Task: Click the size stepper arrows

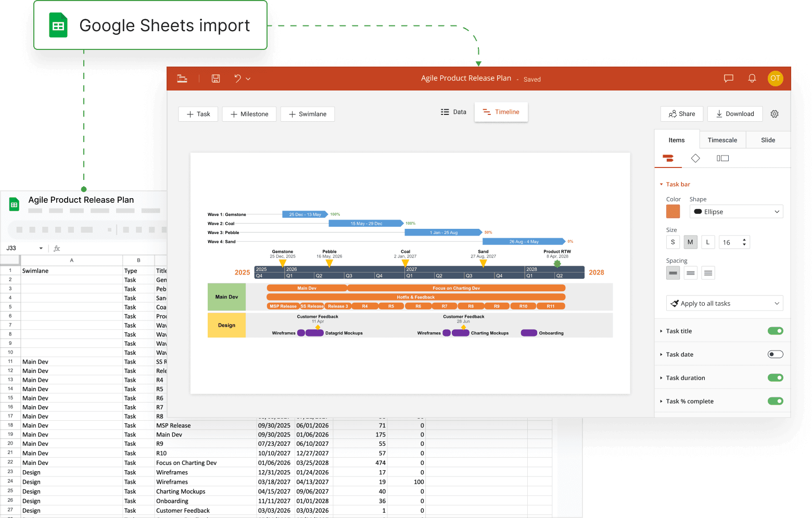Action: click(744, 242)
